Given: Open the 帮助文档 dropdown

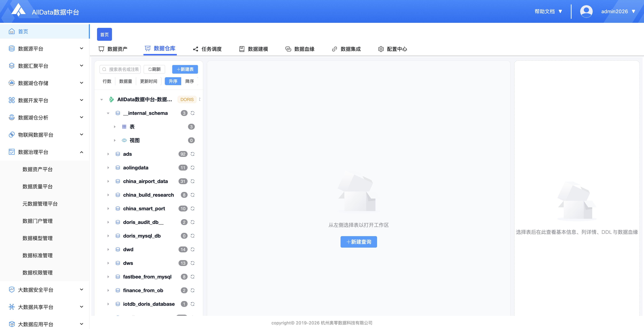Looking at the screenshot, I should (x=549, y=11).
